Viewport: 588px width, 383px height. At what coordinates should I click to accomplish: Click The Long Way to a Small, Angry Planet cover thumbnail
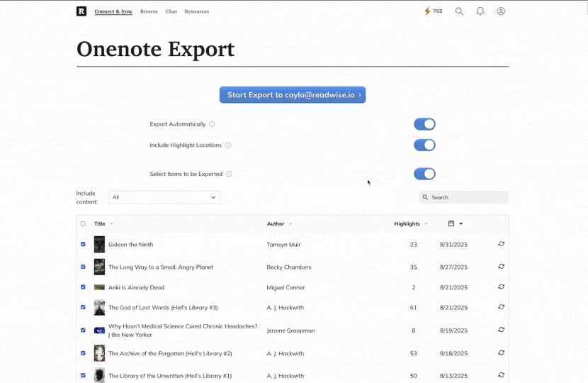(x=99, y=267)
